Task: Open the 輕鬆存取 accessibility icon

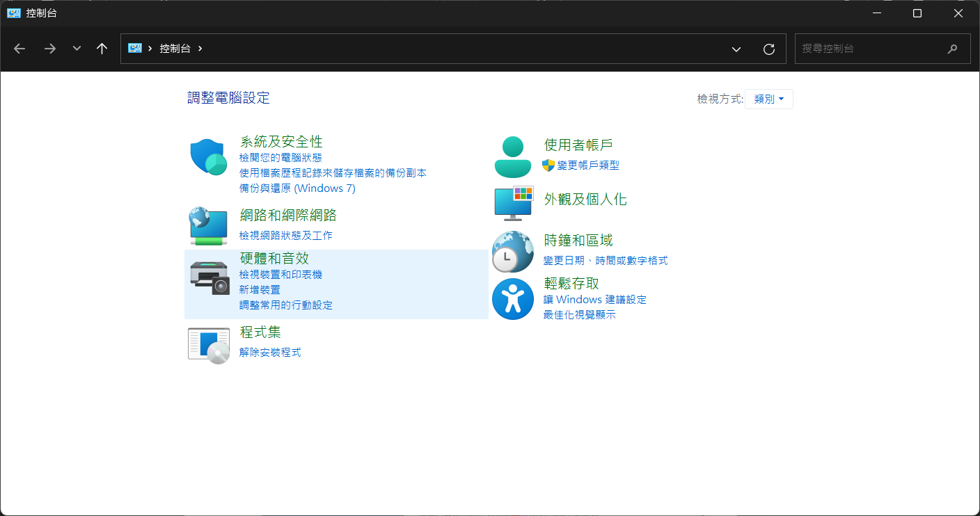Action: [x=513, y=299]
